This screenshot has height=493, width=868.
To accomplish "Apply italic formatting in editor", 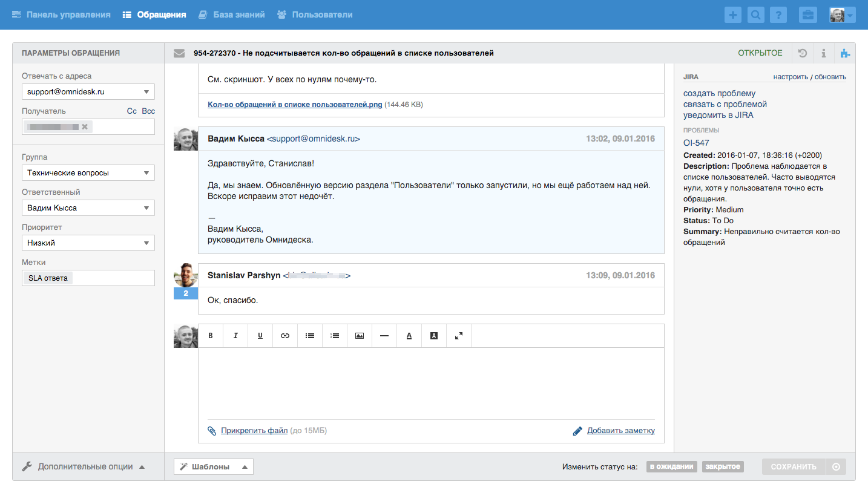I will point(235,336).
